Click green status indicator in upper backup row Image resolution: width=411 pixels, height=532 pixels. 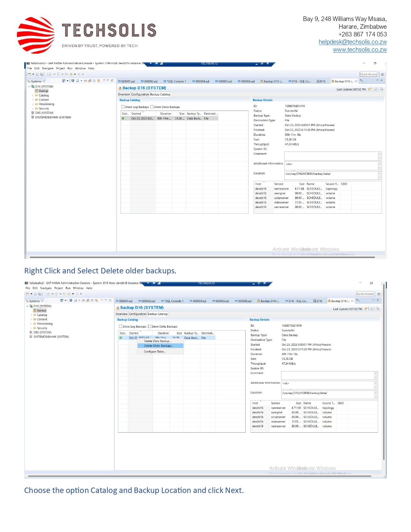[123, 119]
